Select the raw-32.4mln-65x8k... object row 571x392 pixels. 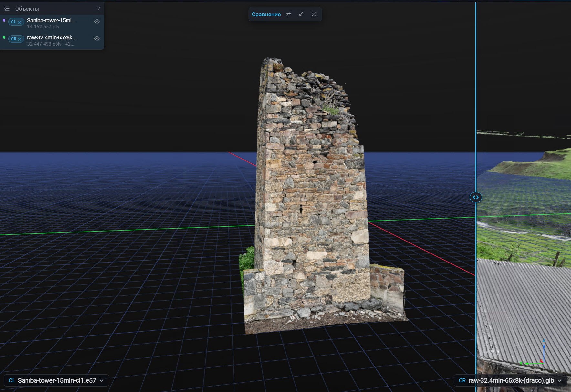[x=52, y=41]
